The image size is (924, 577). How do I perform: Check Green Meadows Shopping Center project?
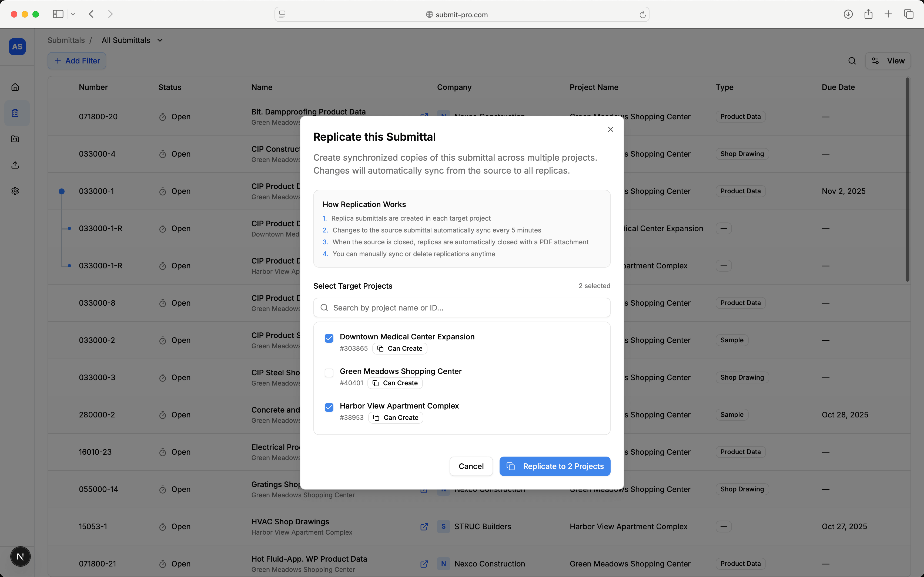tap(329, 373)
